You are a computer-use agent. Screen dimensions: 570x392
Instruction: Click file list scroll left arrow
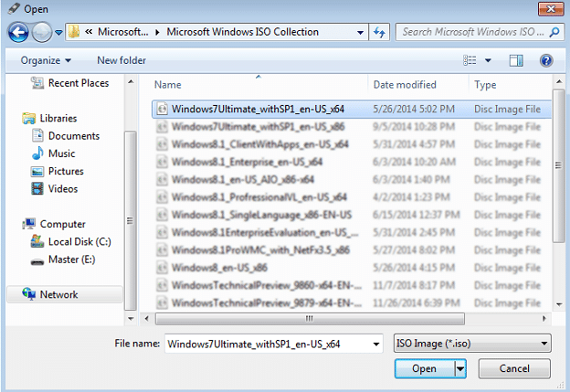[146, 319]
